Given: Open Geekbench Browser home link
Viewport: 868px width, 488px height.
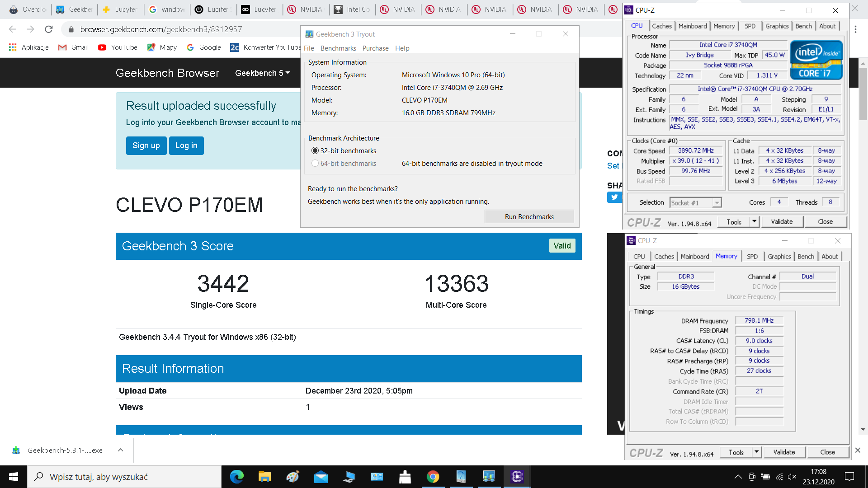Looking at the screenshot, I should pos(167,73).
